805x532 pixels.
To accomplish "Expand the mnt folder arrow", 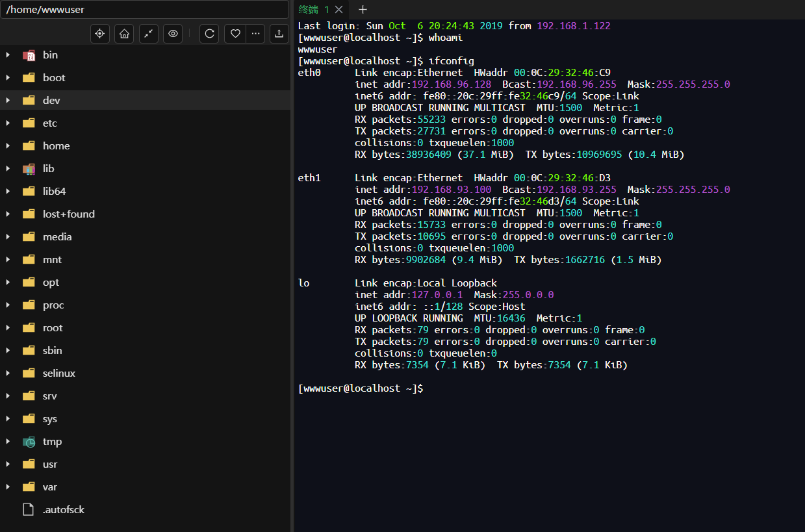I will pos(8,259).
